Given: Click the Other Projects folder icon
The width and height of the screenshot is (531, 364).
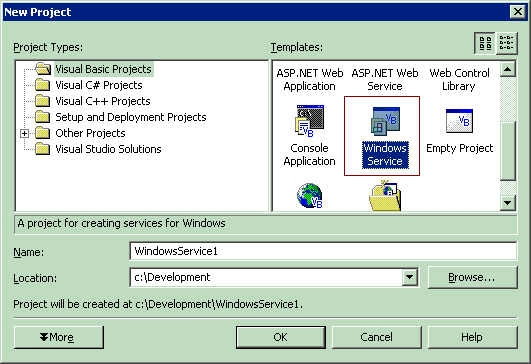Looking at the screenshot, I should (42, 133).
